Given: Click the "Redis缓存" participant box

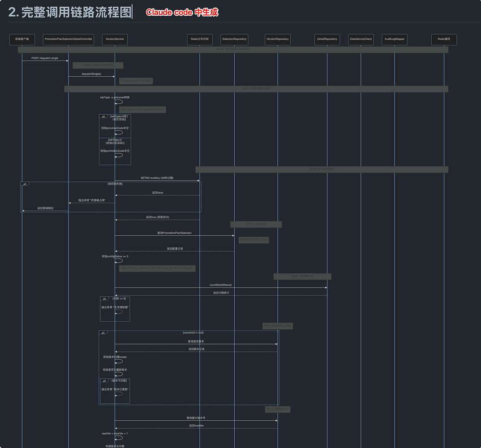Looking at the screenshot, I should point(444,39).
